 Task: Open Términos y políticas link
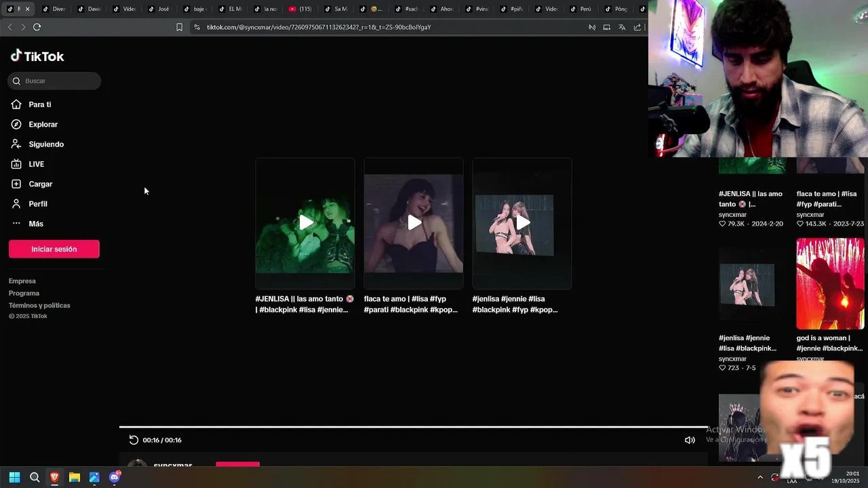39,306
